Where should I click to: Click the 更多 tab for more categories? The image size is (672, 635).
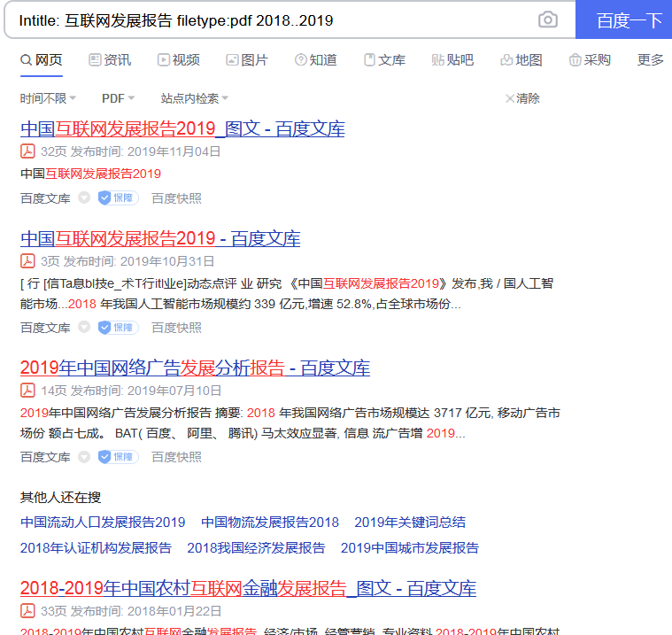pos(650,60)
